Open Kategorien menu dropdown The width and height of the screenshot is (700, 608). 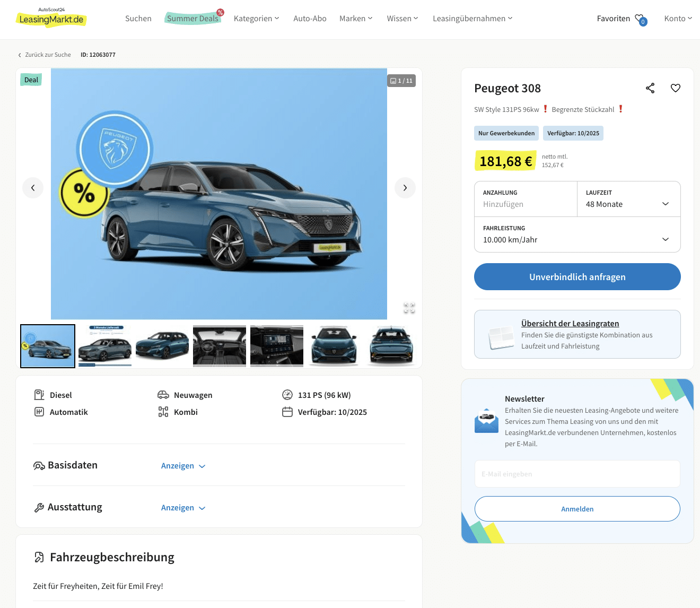tap(256, 19)
